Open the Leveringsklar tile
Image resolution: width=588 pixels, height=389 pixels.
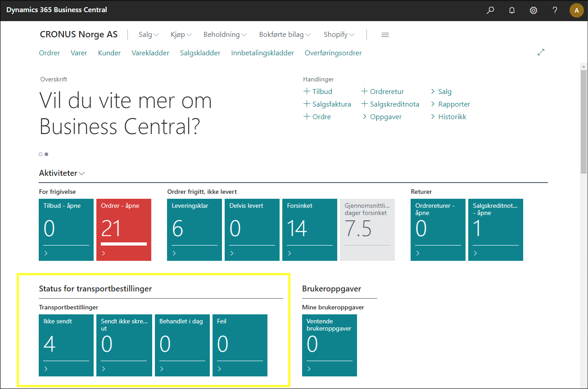pyautogui.click(x=194, y=230)
